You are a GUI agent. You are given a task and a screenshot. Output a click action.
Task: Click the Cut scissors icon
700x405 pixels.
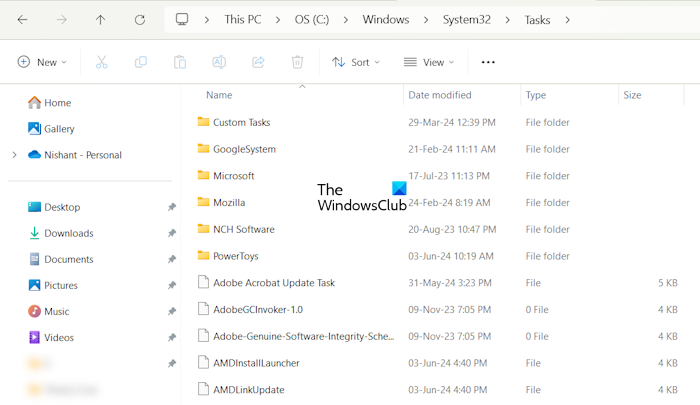coord(102,62)
